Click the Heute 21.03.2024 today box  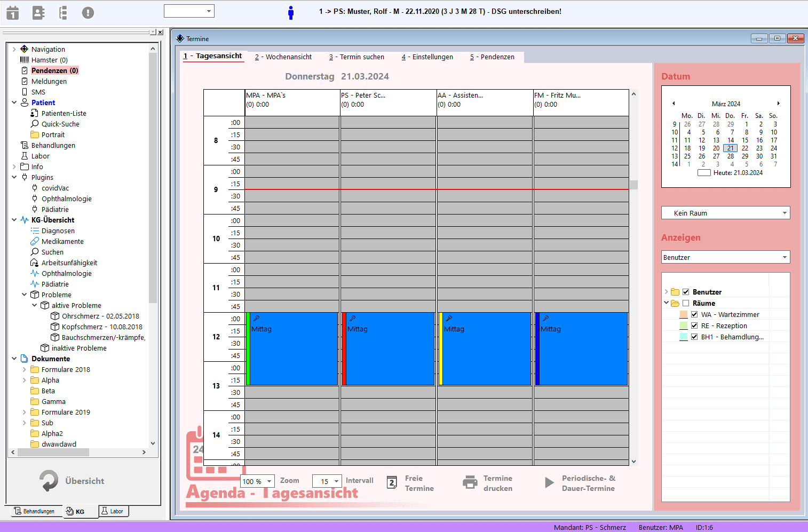[x=704, y=173]
